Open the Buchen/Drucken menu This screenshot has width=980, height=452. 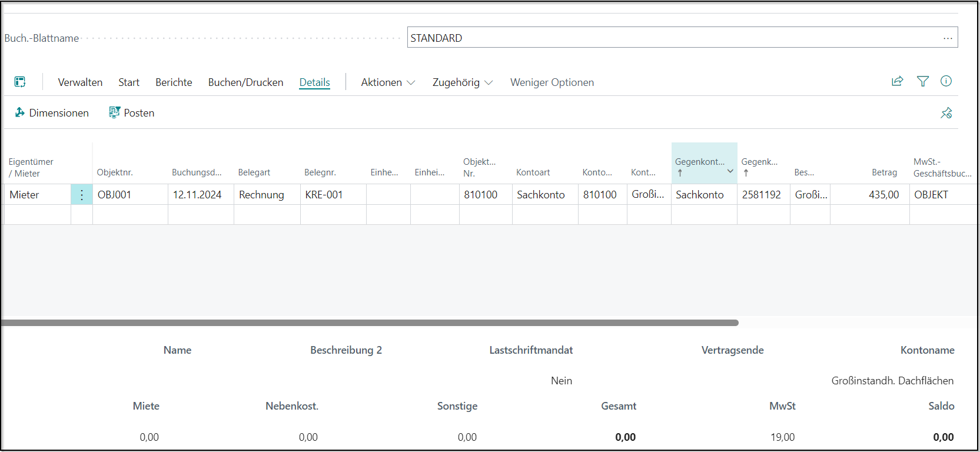point(245,82)
